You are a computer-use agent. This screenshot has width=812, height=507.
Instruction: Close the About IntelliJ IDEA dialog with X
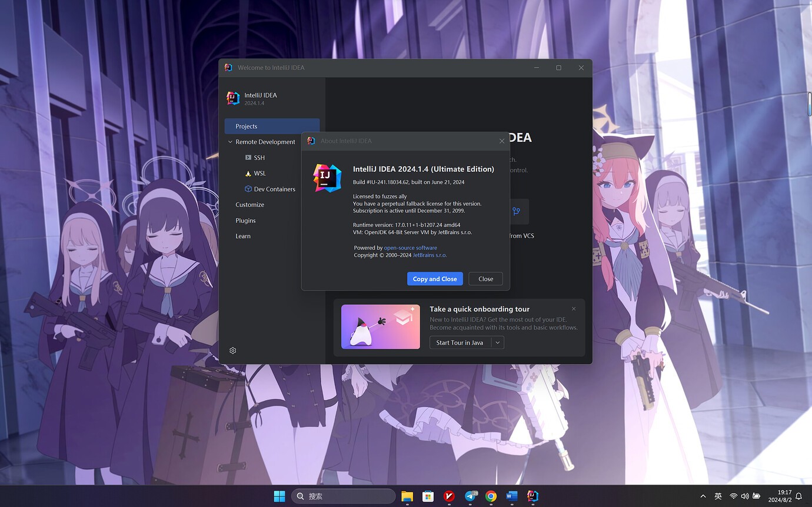[501, 141]
